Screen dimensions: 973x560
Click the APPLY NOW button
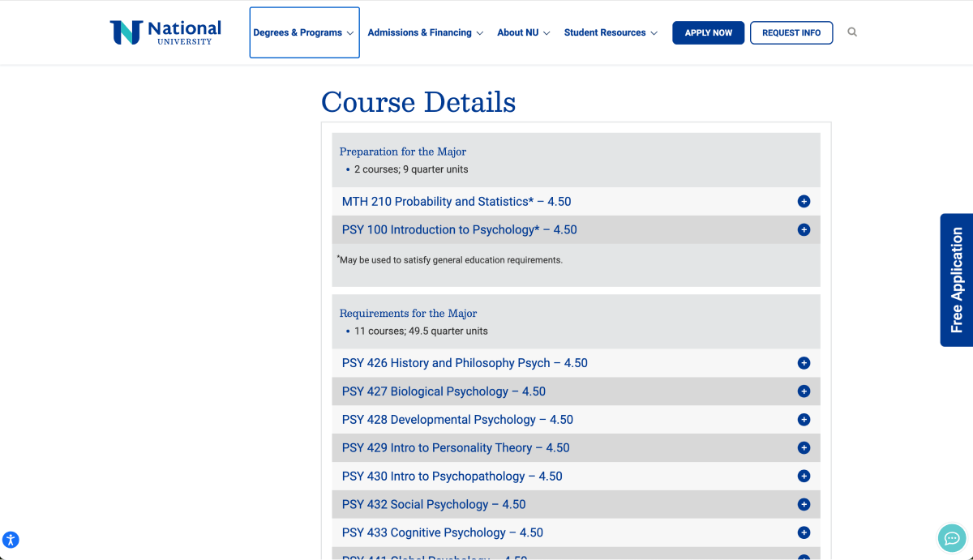pos(708,32)
